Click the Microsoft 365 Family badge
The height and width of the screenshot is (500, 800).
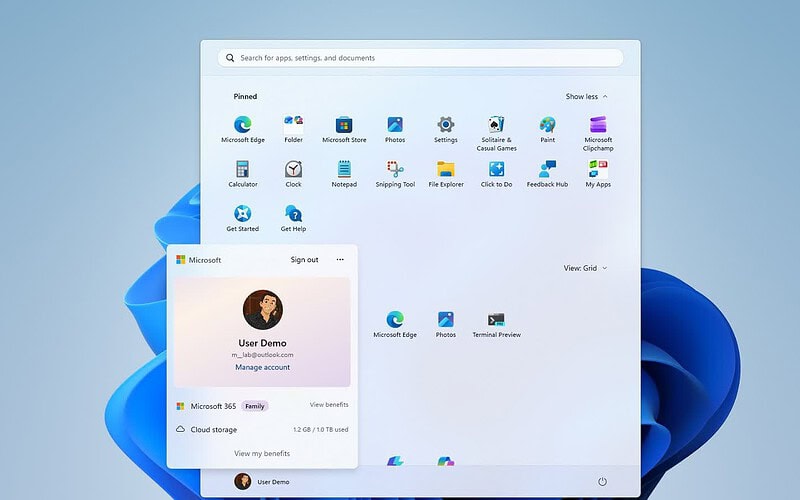point(255,406)
